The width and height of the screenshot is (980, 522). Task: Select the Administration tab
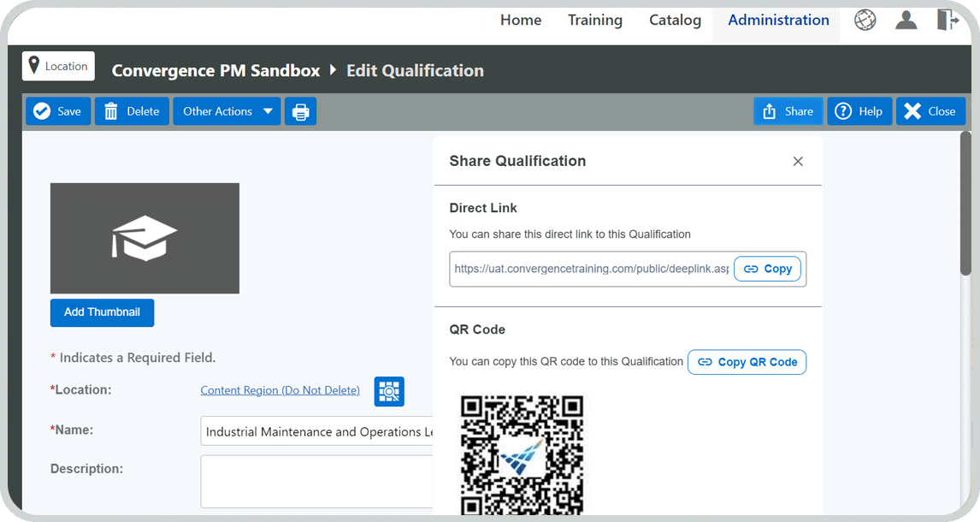[778, 20]
